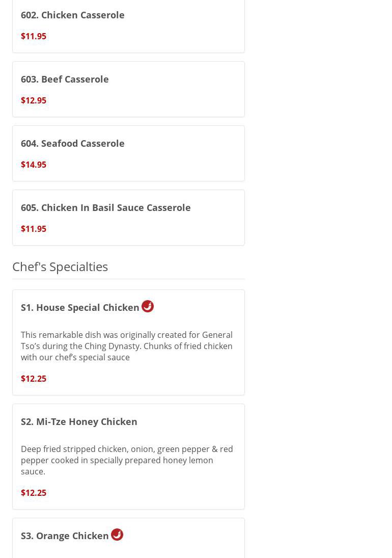392x558 pixels.
Task: Click spicy icon beside House Special Chicken
Action: click(148, 306)
